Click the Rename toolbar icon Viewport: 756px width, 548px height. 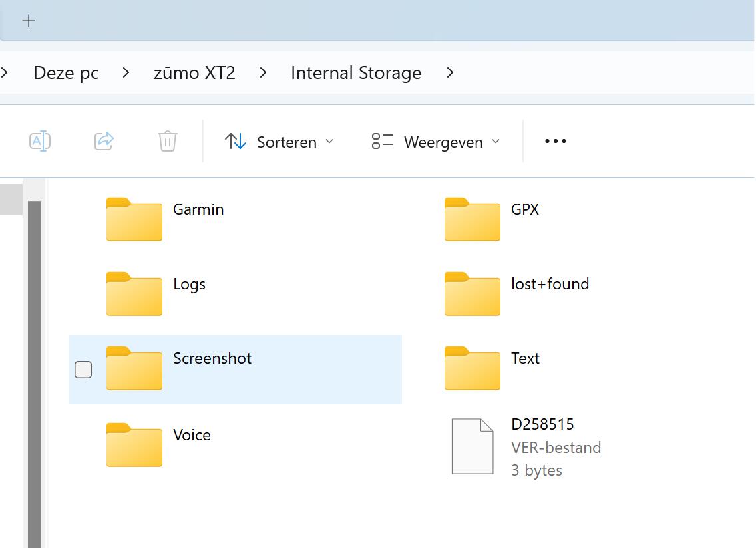coord(40,141)
